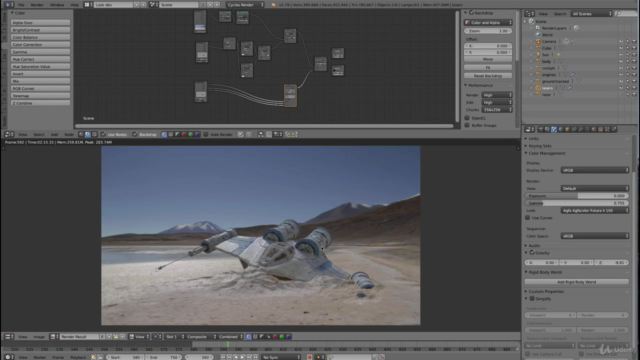This screenshot has height=360, width=640.
Task: Open the Slot 1 render slot dropdown
Action: [x=174, y=337]
